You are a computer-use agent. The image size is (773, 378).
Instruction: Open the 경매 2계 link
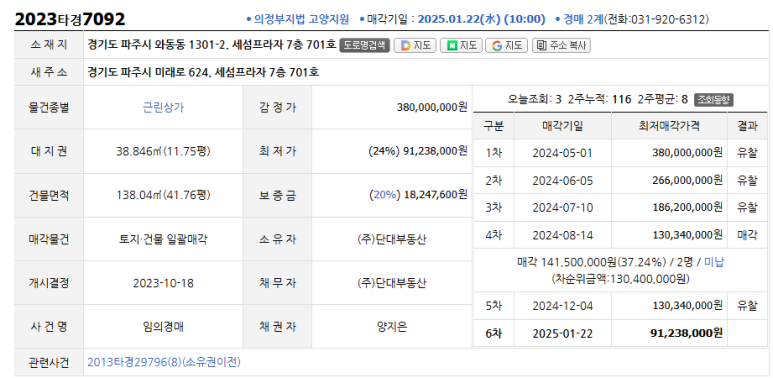(583, 19)
